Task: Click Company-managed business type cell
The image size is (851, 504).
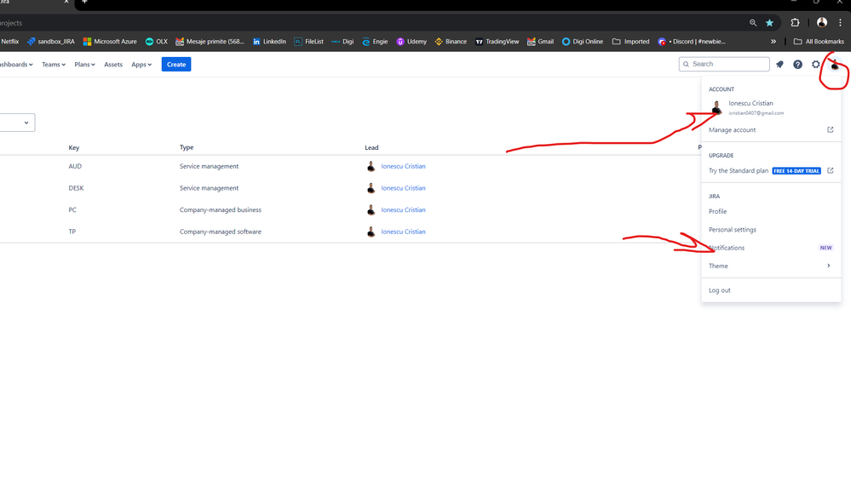Action: 221,210
